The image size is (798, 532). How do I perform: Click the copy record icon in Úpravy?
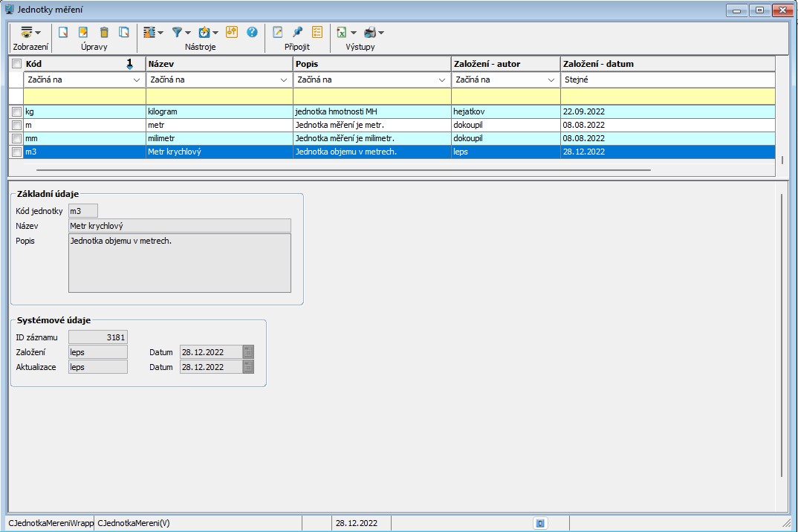tap(124, 32)
